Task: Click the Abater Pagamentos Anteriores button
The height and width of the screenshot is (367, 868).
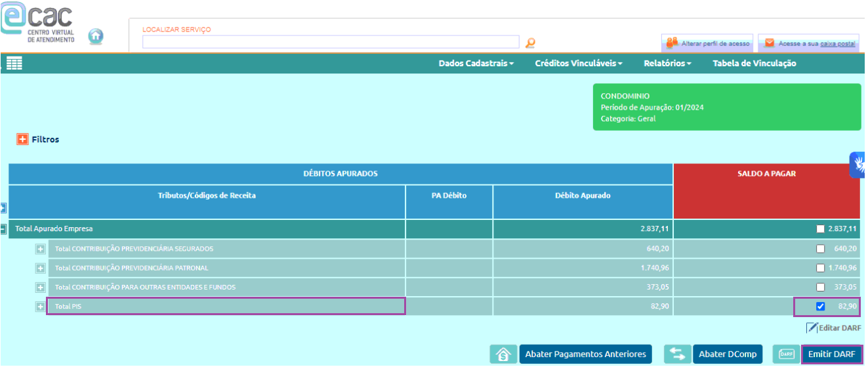Action: [x=586, y=354]
